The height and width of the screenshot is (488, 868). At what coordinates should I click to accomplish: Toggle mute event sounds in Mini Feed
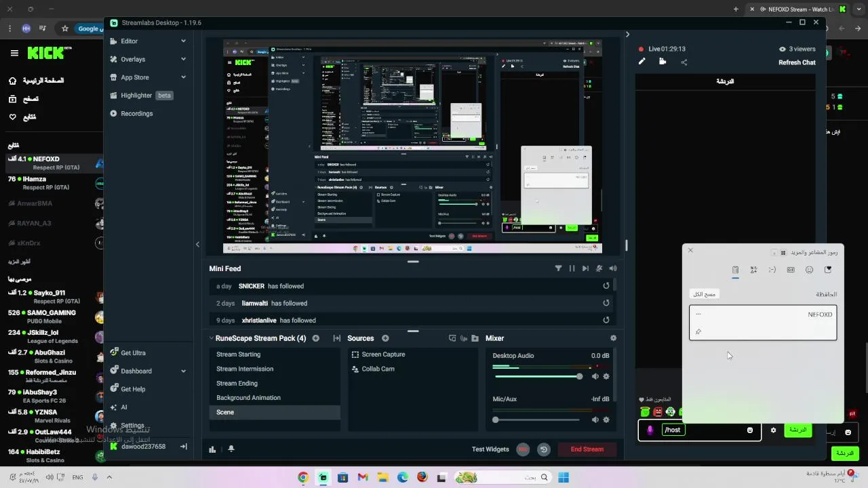pos(599,268)
